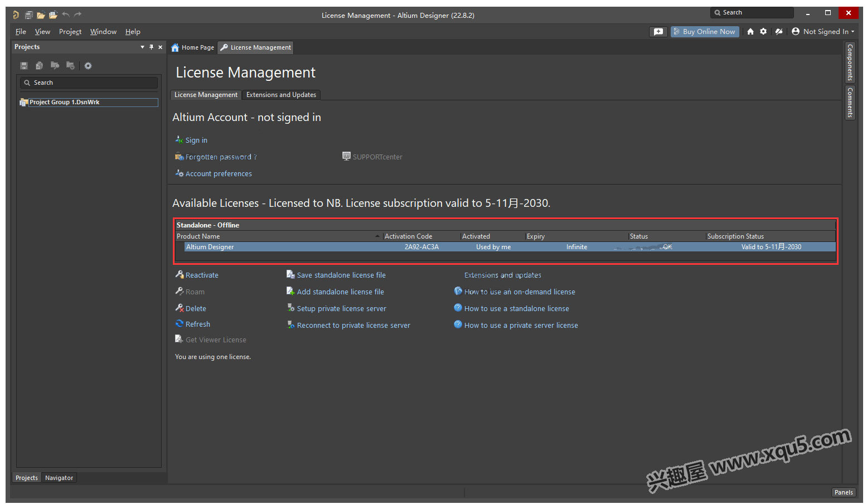Viewport: 867px width, 504px height.
Task: Open the Help menu
Action: (133, 32)
